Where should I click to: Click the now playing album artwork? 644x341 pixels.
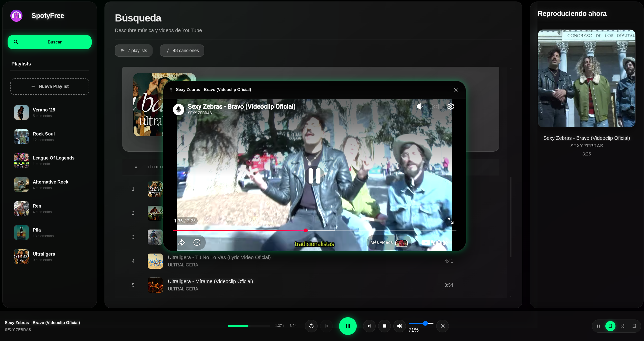click(586, 78)
